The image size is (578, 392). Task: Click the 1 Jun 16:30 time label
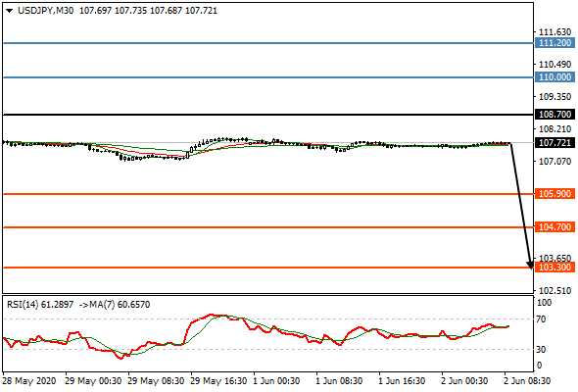point(402,381)
